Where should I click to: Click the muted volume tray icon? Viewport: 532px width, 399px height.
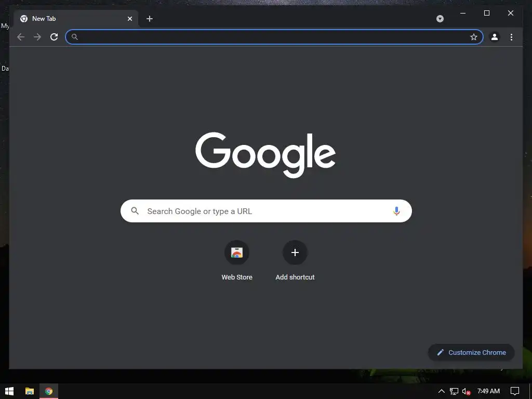point(466,391)
